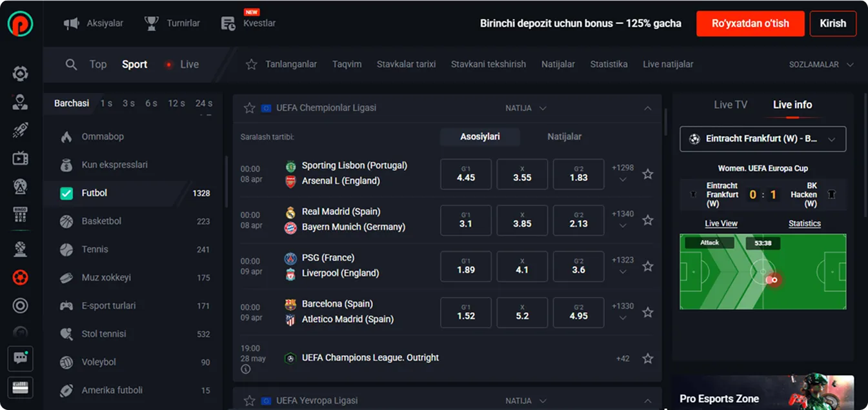Uncheck the Futbol sport checkbox
The width and height of the screenshot is (868, 410).
point(66,193)
